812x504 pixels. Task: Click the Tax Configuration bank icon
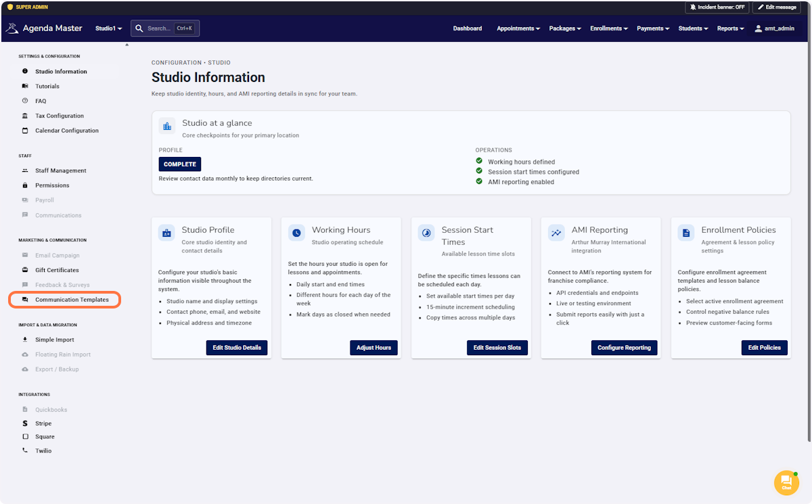pos(25,116)
